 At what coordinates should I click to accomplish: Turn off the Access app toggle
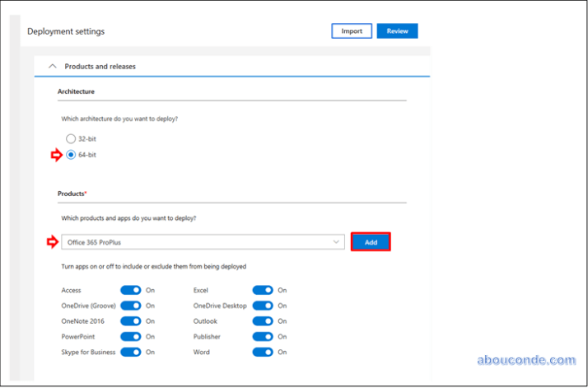point(131,291)
